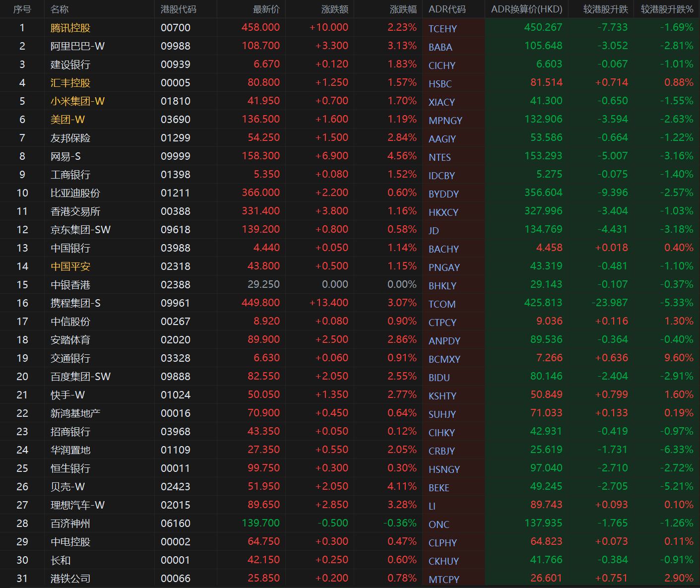Select 新鸿基地产 stock name
Viewport: 700px width, 588px height.
(x=75, y=413)
